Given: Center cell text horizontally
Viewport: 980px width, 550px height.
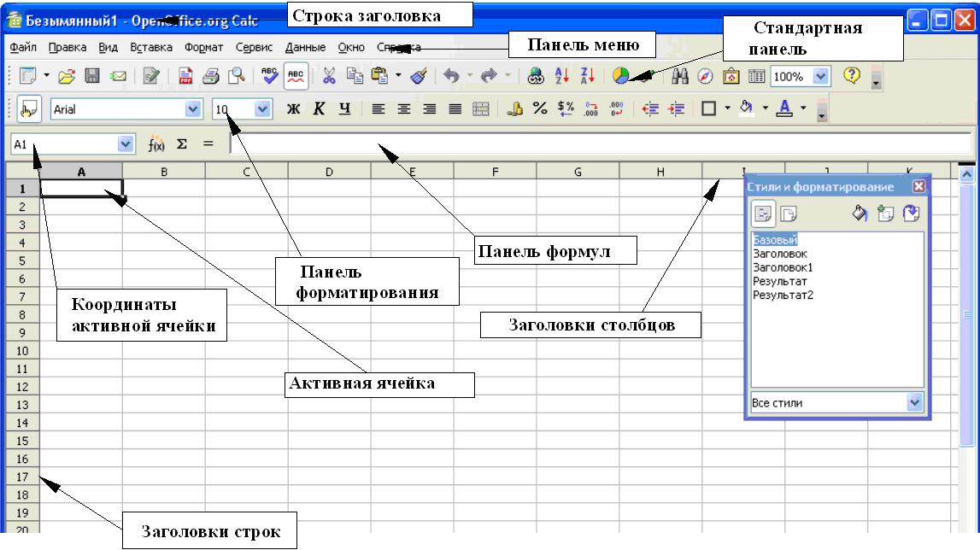Looking at the screenshot, I should [404, 109].
